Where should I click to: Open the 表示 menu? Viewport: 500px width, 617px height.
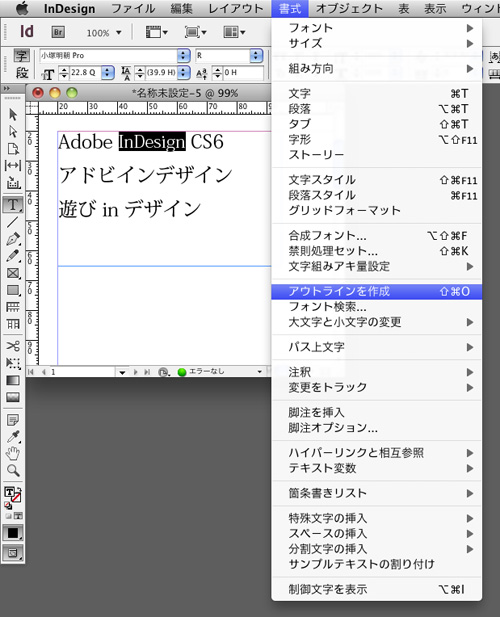coord(435,9)
